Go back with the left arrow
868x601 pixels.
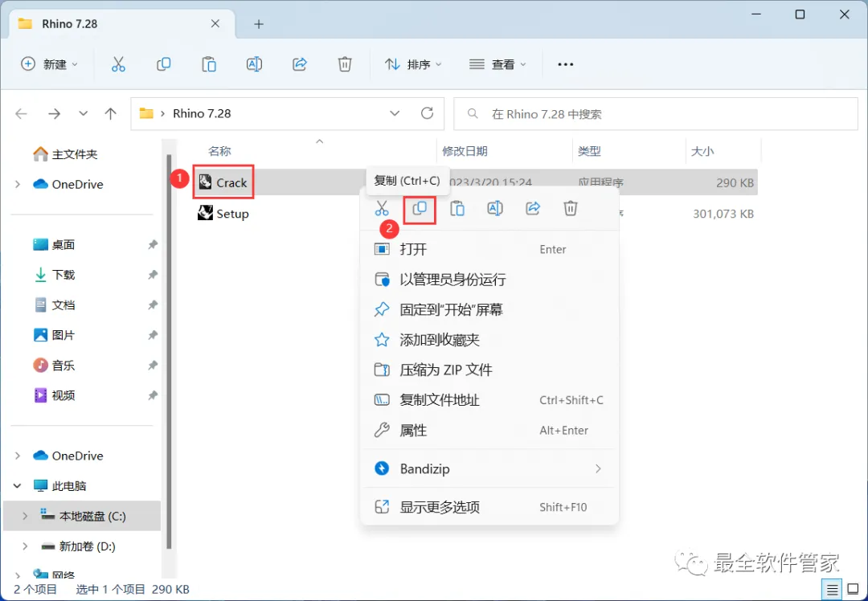coord(21,113)
